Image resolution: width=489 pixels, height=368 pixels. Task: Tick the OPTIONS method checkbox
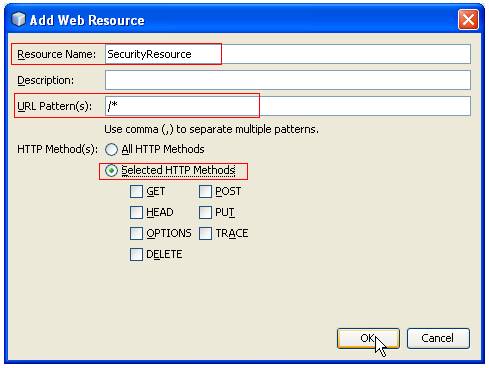pos(136,234)
